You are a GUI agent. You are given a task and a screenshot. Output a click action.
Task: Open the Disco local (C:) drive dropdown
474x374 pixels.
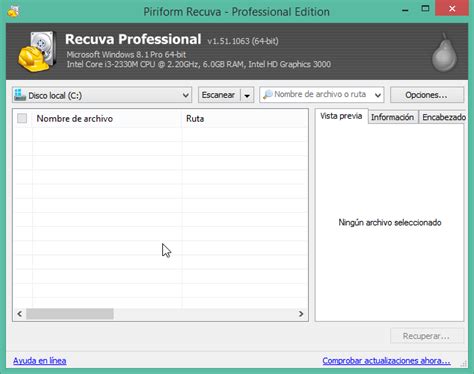point(102,95)
